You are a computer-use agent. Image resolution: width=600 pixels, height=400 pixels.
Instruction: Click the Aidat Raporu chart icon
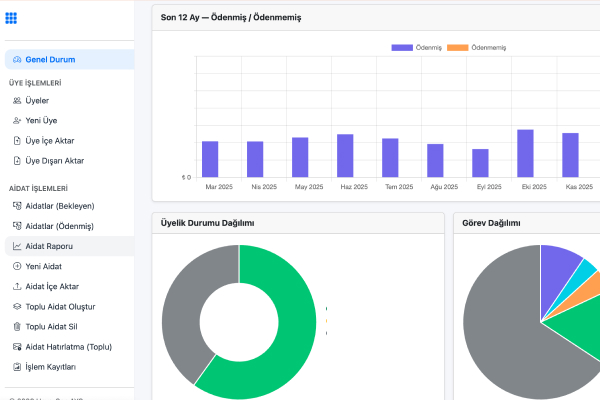[17, 246]
